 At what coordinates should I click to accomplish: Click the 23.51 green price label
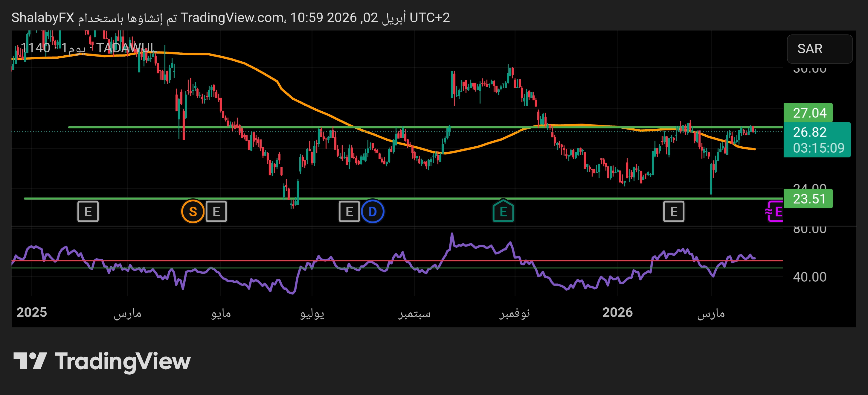(x=809, y=199)
